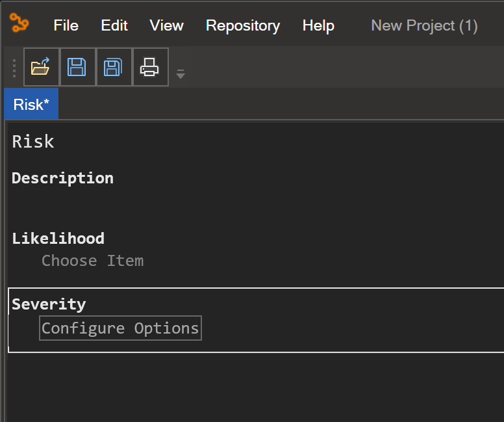Click the New Project (1) title
Viewport: 504px width, 422px height.
pyautogui.click(x=424, y=25)
